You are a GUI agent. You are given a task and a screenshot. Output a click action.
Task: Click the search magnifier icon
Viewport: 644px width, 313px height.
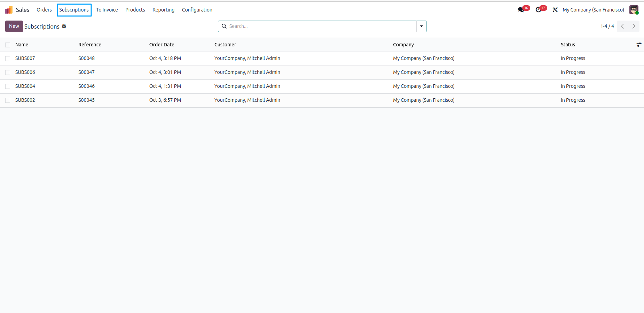coord(224,26)
